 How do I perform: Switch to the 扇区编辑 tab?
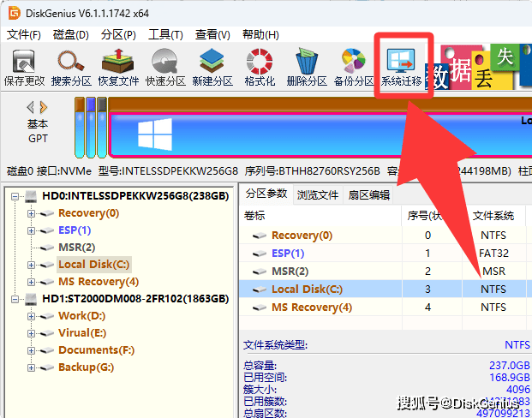tap(368, 194)
